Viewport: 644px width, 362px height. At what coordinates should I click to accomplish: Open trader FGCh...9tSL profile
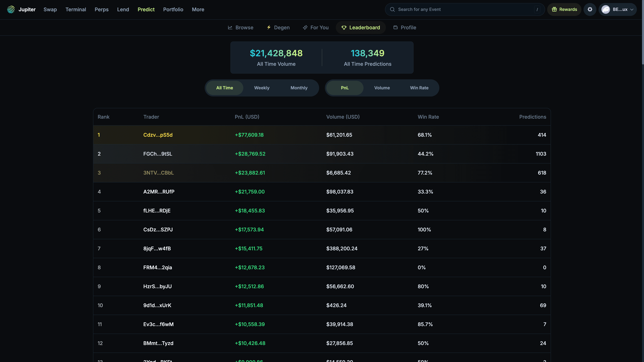(158, 154)
